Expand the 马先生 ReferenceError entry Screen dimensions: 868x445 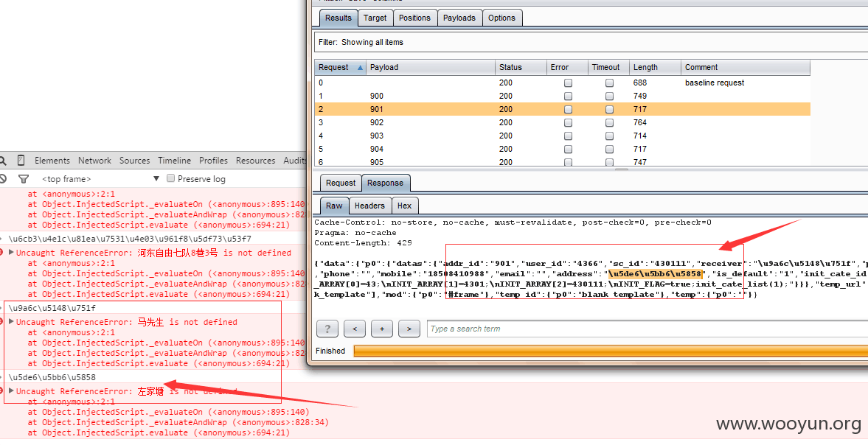[x=11, y=321]
